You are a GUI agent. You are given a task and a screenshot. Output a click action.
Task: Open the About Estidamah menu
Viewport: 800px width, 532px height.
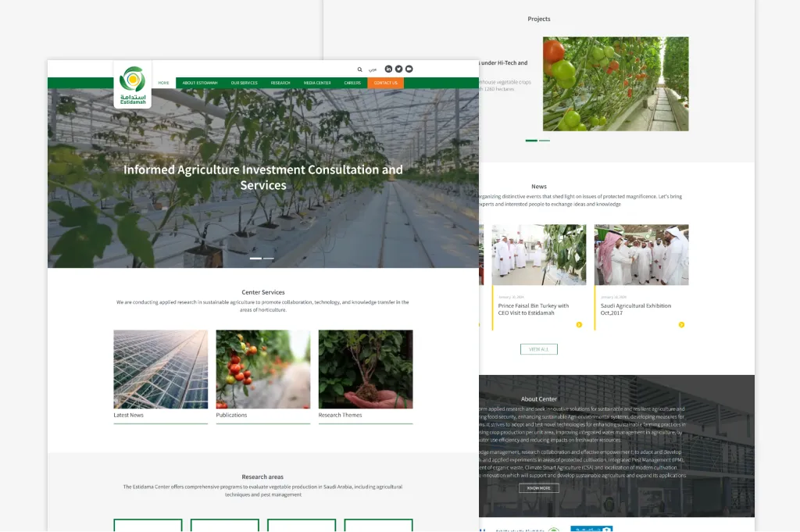200,83
